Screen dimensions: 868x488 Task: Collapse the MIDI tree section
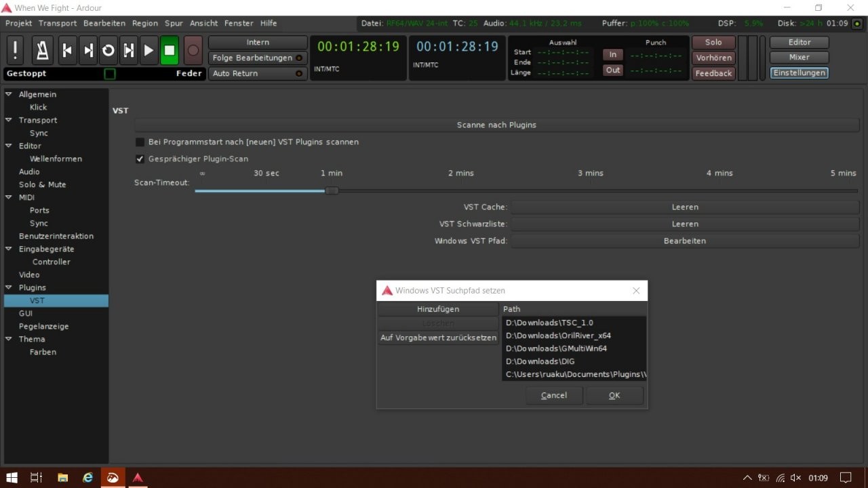[x=9, y=197]
